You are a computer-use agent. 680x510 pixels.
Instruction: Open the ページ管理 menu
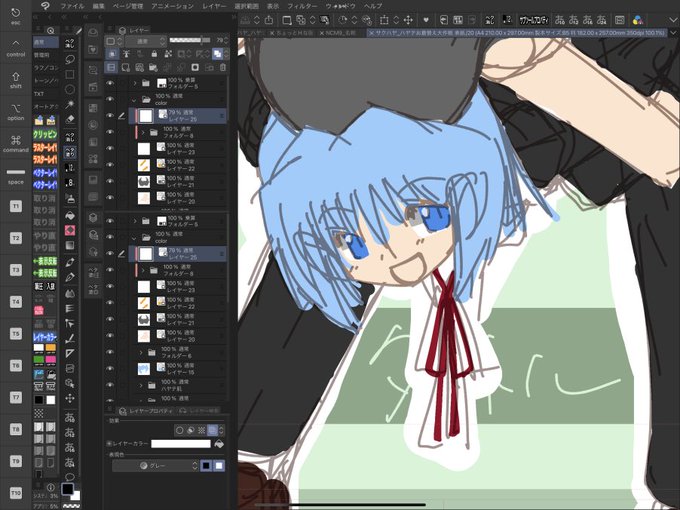point(128,6)
